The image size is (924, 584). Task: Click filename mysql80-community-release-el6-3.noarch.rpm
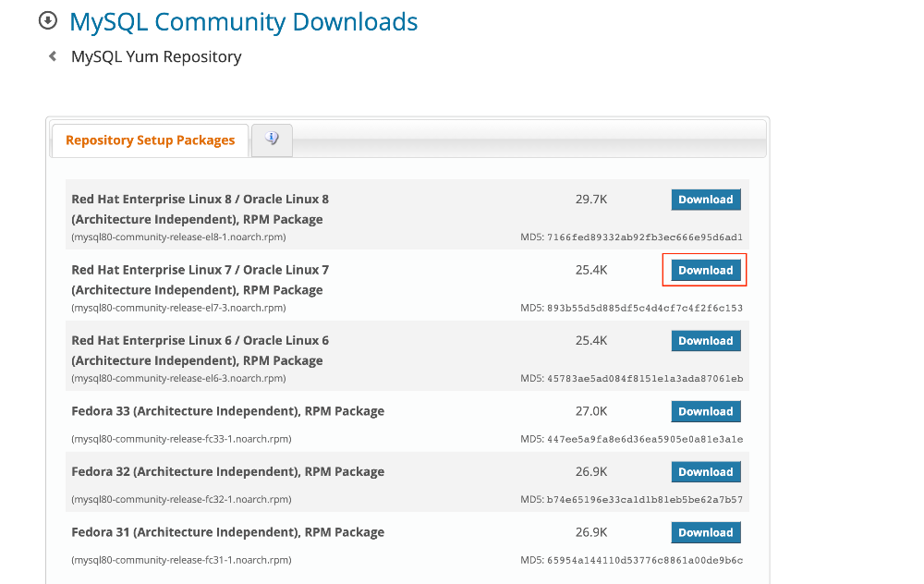[x=178, y=378]
